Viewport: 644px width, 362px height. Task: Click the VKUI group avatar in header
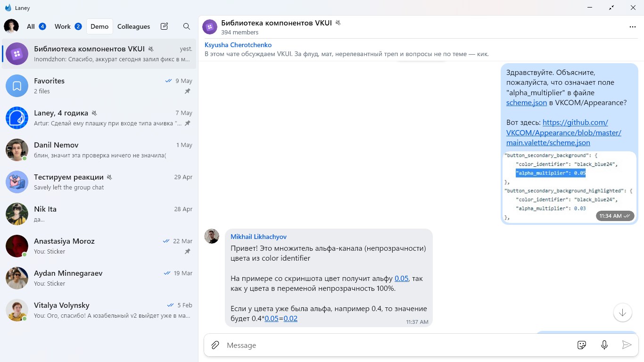pos(210,27)
